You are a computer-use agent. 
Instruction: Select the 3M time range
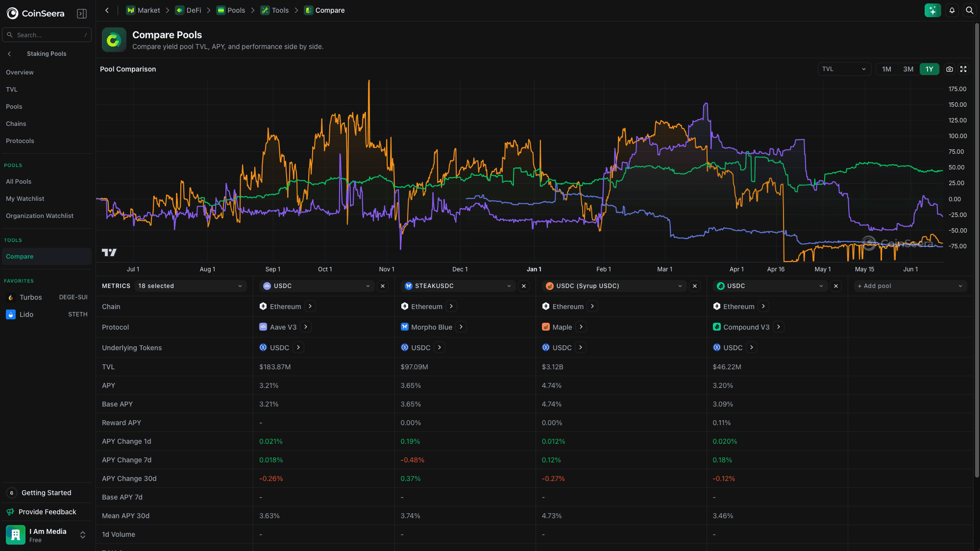click(908, 69)
